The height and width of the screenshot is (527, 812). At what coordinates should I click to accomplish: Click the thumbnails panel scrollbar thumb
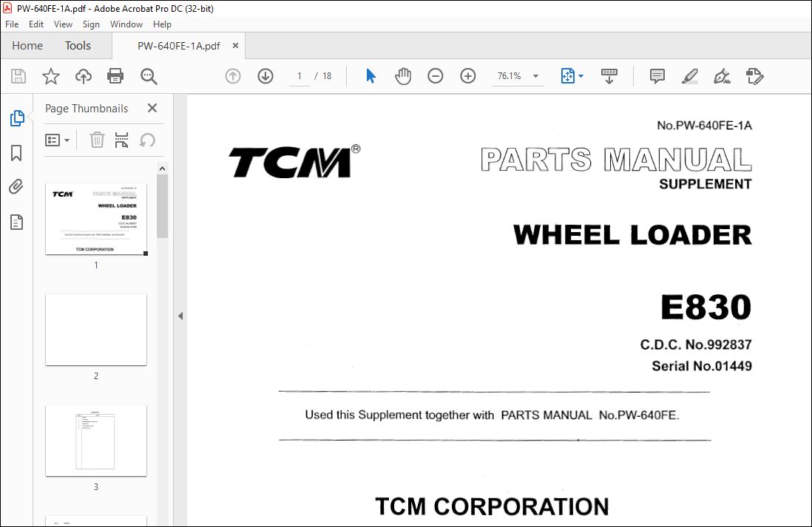coord(162,206)
